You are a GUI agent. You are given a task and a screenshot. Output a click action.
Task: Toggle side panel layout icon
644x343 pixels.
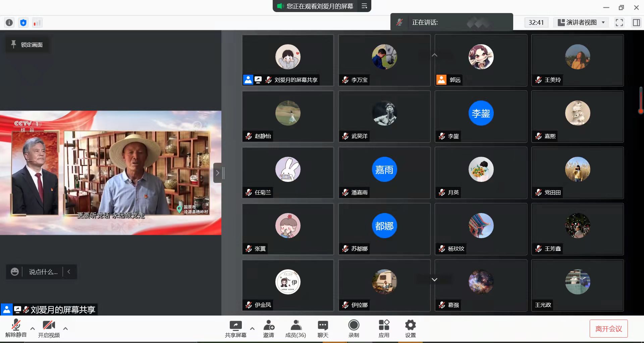click(636, 22)
